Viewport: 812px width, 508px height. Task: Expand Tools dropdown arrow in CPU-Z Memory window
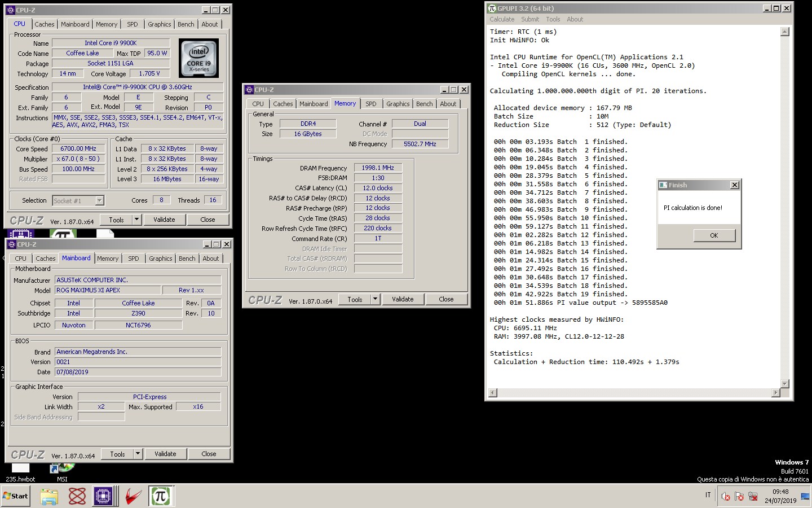point(375,299)
